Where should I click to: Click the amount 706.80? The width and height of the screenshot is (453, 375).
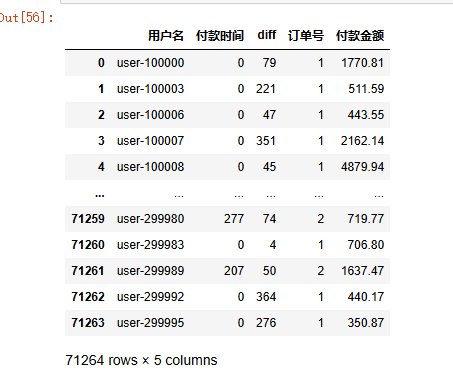click(366, 245)
